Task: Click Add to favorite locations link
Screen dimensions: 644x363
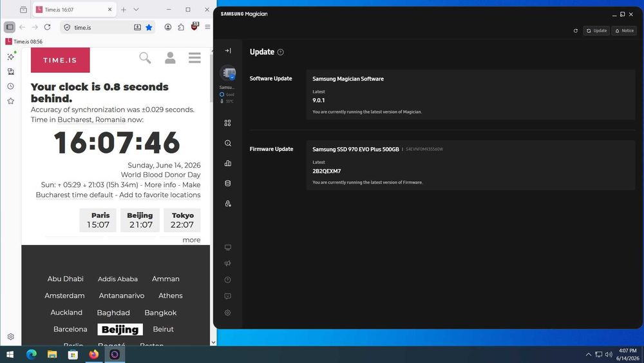Action: coord(160,195)
